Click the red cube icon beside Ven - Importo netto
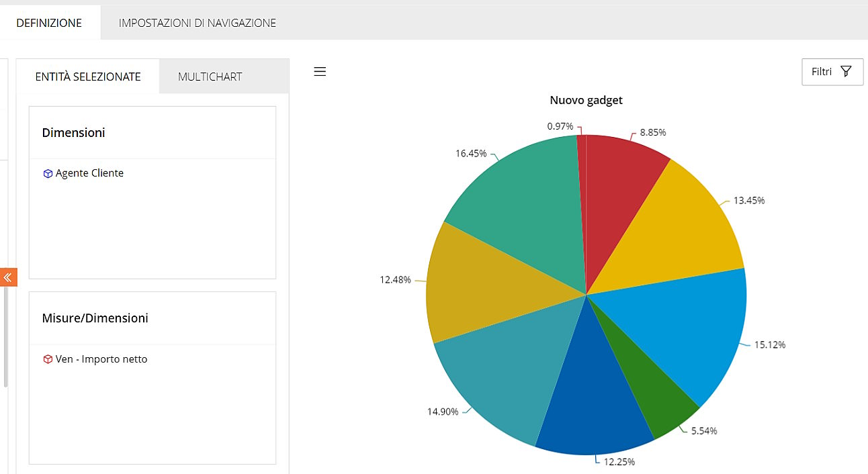This screenshot has height=474, width=868. (48, 360)
